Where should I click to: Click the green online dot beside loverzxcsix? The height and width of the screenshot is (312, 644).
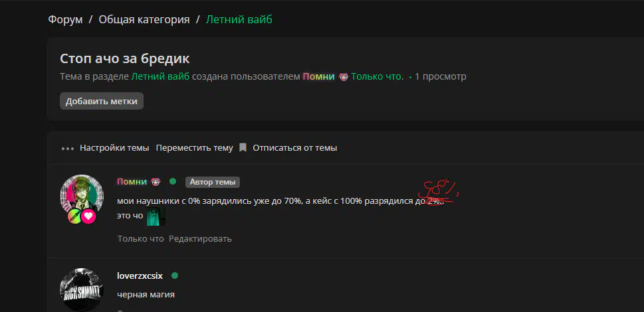point(175,275)
